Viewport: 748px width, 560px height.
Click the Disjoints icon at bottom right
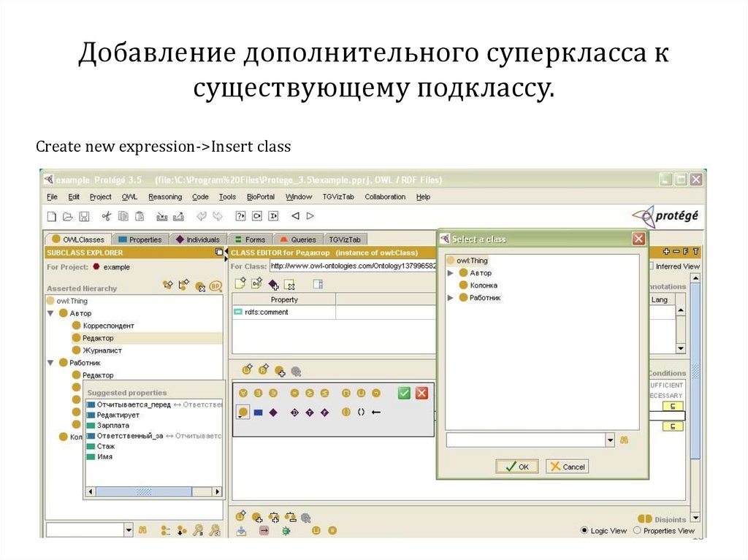644,519
